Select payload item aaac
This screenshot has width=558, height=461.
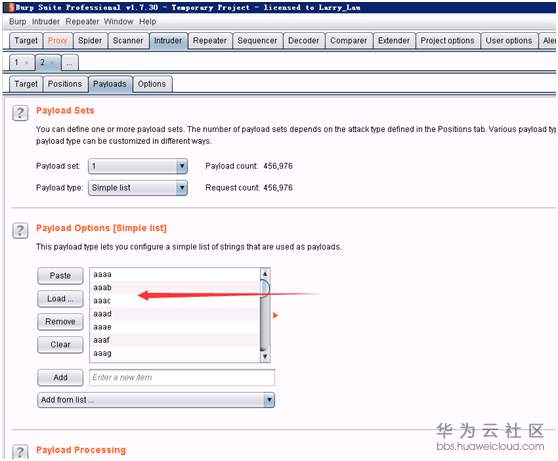(x=175, y=301)
